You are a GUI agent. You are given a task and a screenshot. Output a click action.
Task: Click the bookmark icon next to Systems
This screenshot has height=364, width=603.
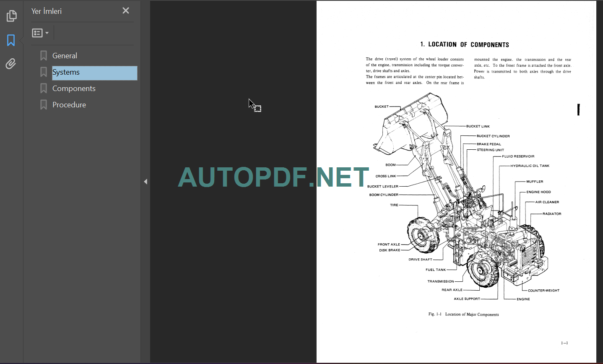[43, 72]
